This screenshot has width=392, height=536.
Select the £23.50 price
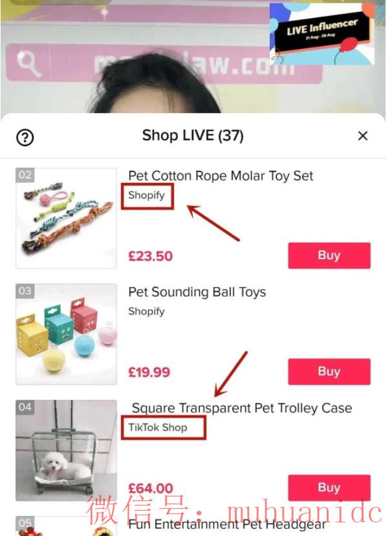coord(151,257)
